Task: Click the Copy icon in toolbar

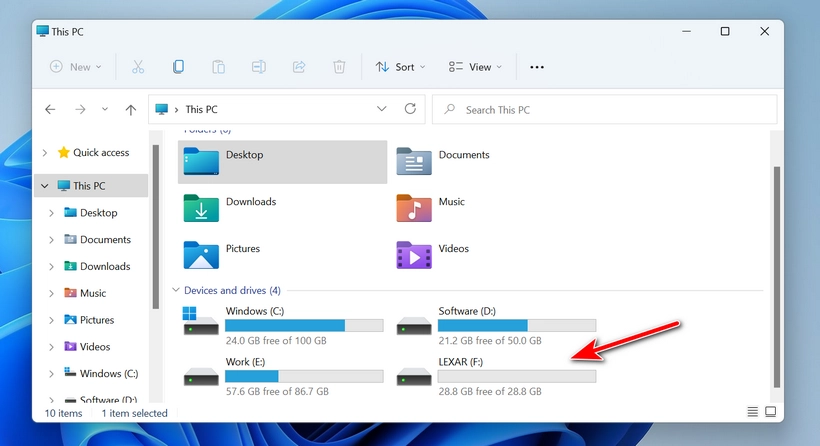Action: point(178,67)
